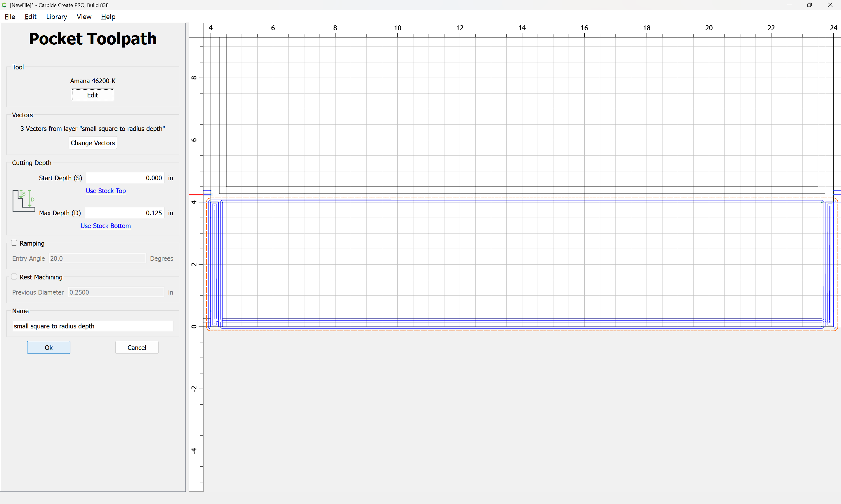841x504 pixels.
Task: Click Edit button for Amana tool
Action: [92, 95]
